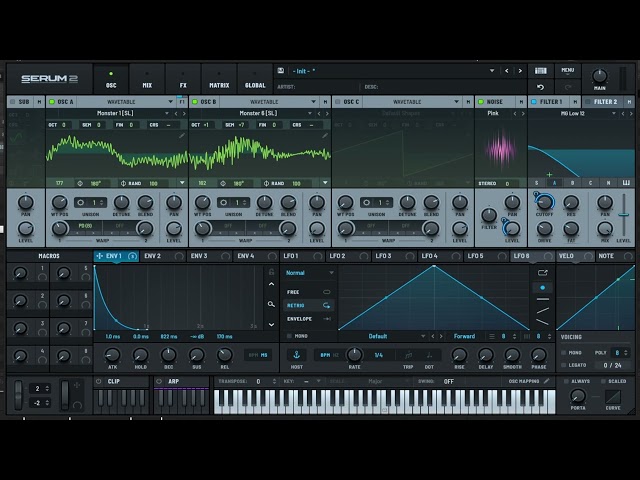Viewport: 640px width, 480px height.
Task: Click the LFO host anchor icon
Action: tap(297, 355)
